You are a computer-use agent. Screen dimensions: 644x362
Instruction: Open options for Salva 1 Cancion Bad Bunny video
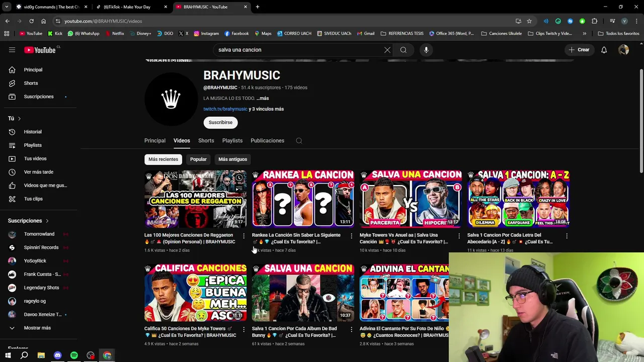(x=351, y=329)
